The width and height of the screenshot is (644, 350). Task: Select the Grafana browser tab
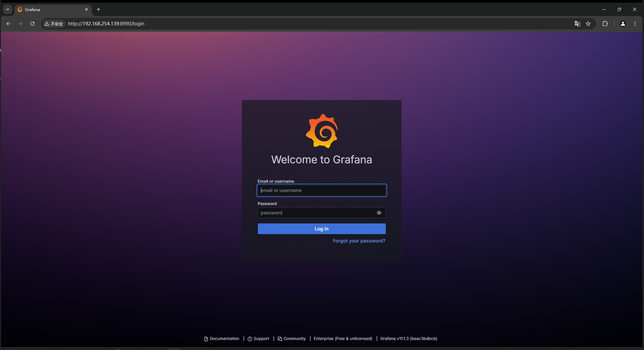coord(53,9)
